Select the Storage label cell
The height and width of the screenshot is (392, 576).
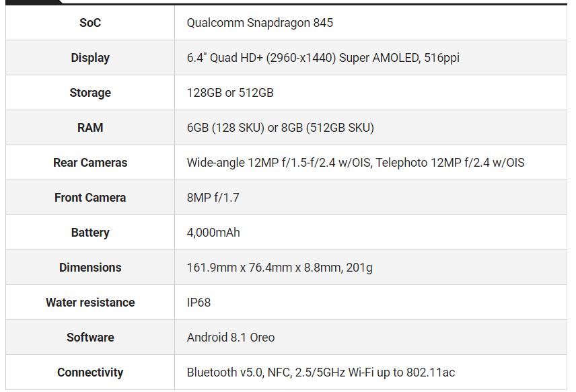[90, 93]
